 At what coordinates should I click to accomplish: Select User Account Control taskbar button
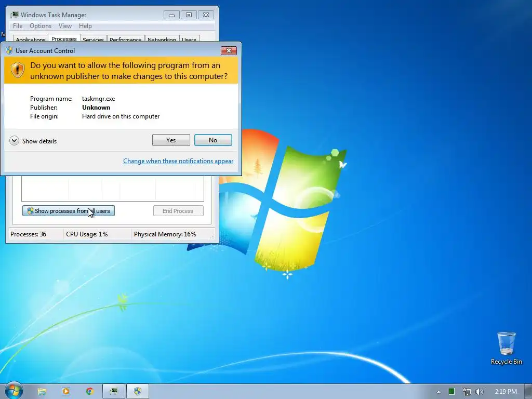click(x=137, y=392)
